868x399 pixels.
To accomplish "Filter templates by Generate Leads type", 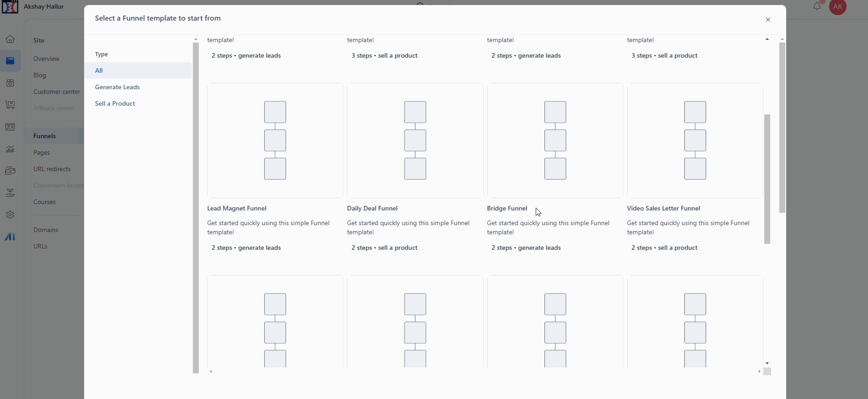I will (117, 87).
